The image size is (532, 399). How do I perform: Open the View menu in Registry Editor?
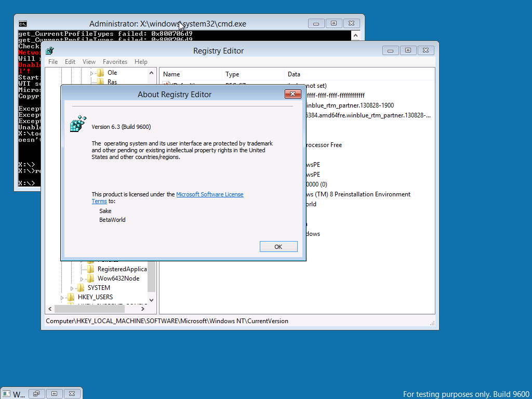[89, 62]
